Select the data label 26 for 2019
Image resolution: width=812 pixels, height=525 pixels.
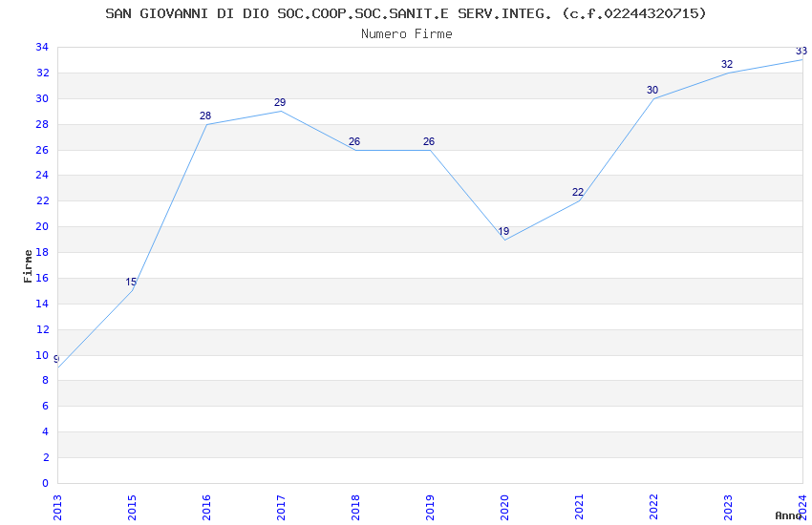point(429,141)
